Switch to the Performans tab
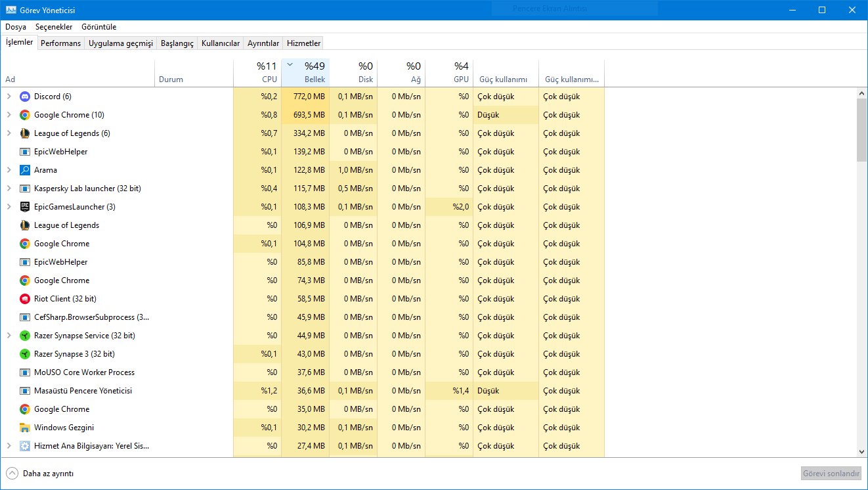868x490 pixels. pyautogui.click(x=60, y=43)
